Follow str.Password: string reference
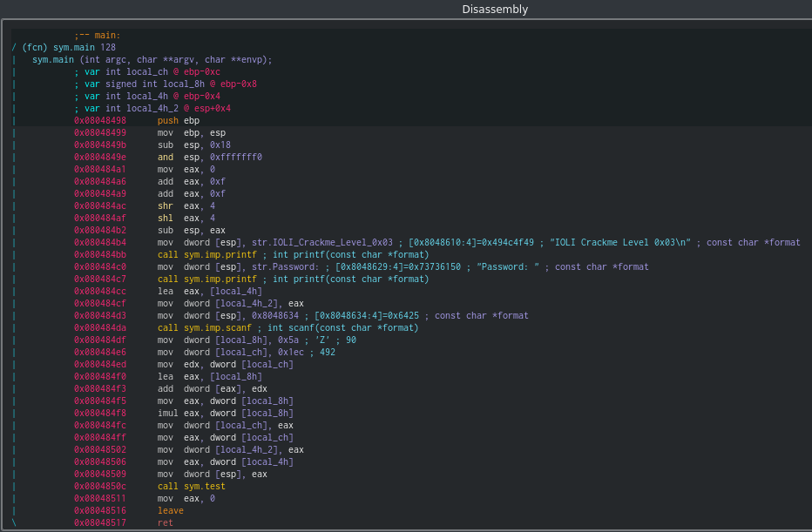Screen dimensions: 812x532 286,266
